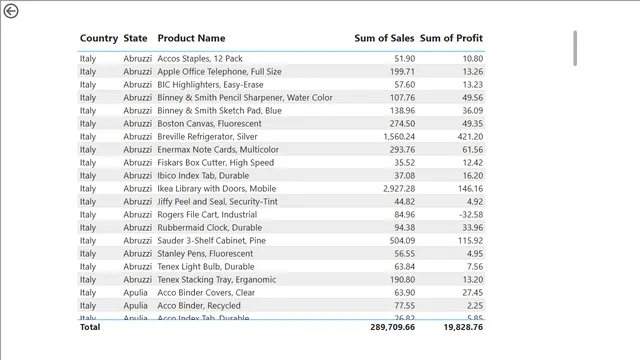640x360 pixels.
Task: Click sales value 2,927.28
Action: click(x=399, y=189)
